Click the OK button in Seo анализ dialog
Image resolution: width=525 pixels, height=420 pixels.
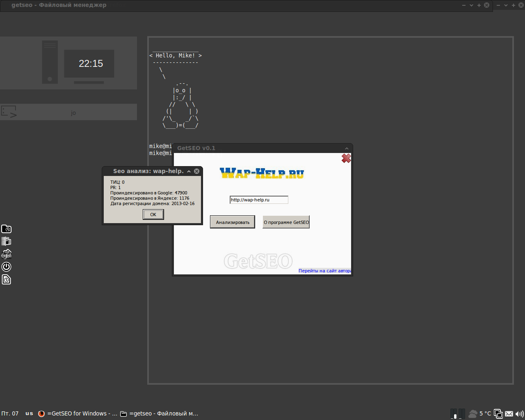point(153,215)
